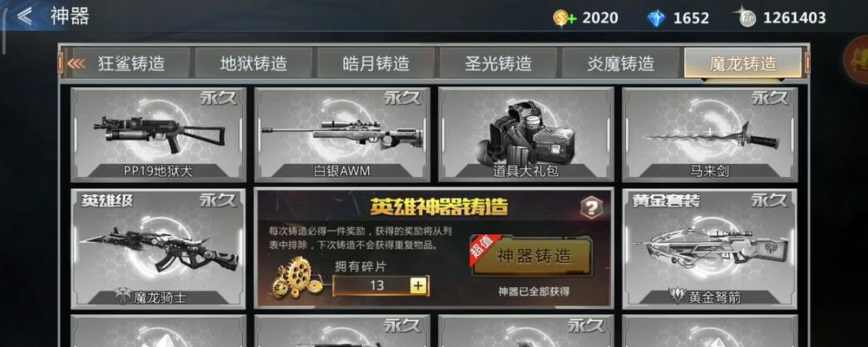
Task: Open the question mark help icon
Action: (x=591, y=207)
